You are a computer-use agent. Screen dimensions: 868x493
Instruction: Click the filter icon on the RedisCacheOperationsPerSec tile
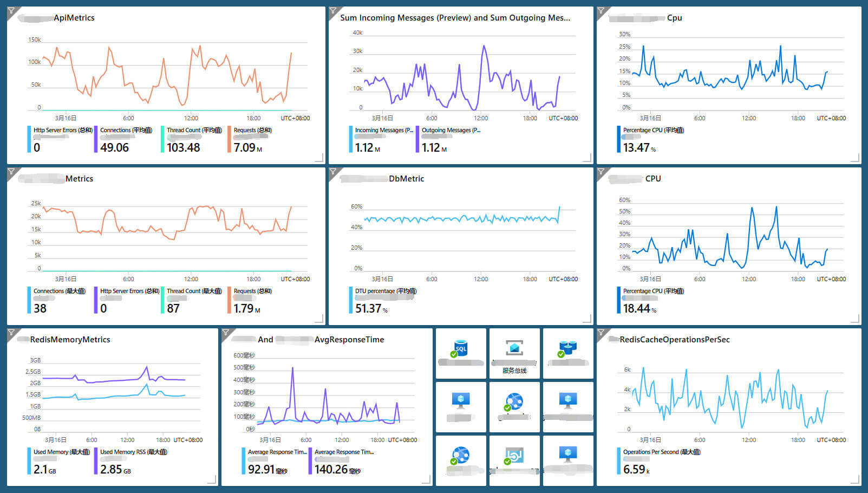point(601,333)
